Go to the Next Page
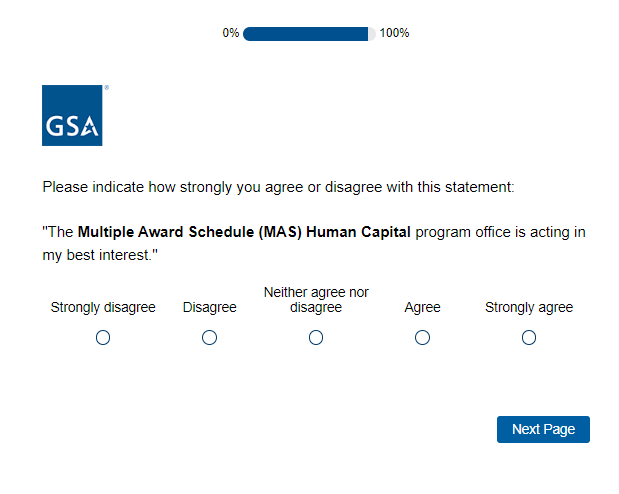619x494 pixels. coord(543,429)
